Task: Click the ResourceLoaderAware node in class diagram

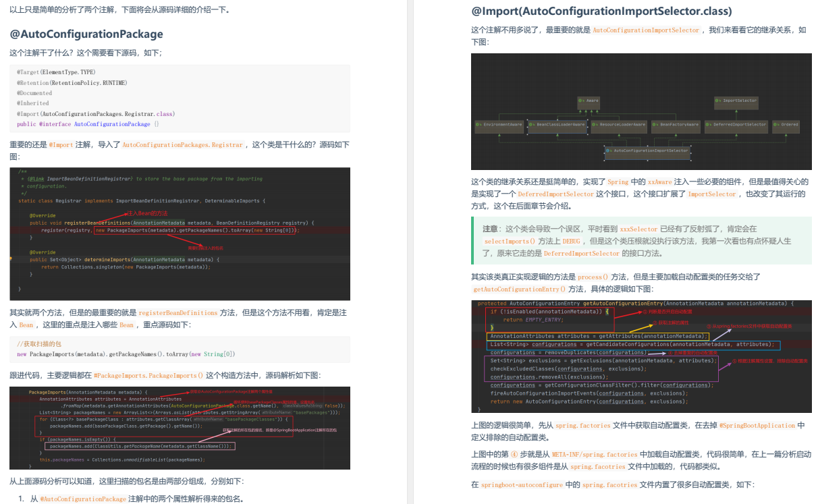Action: tap(619, 125)
